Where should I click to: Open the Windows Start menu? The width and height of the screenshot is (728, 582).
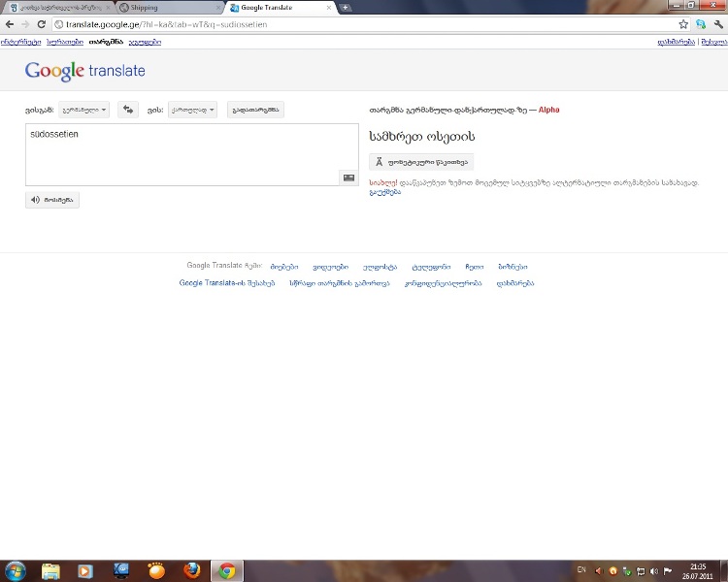tap(15, 571)
